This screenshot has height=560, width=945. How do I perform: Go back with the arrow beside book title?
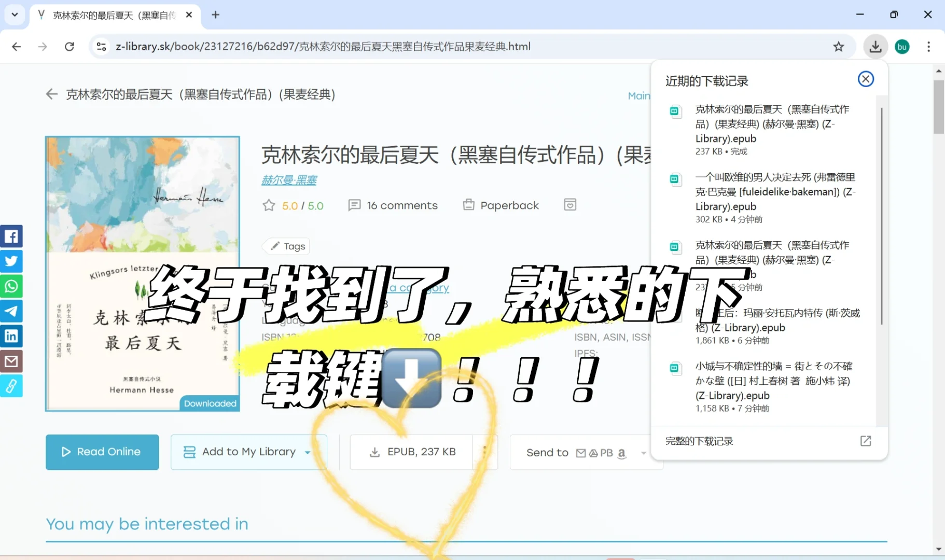tap(51, 94)
